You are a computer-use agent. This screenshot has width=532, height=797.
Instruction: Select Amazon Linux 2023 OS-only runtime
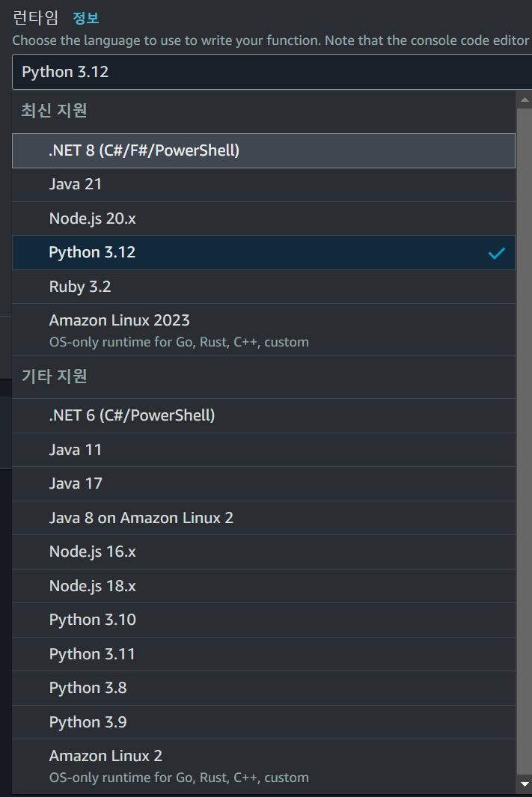pos(263,330)
